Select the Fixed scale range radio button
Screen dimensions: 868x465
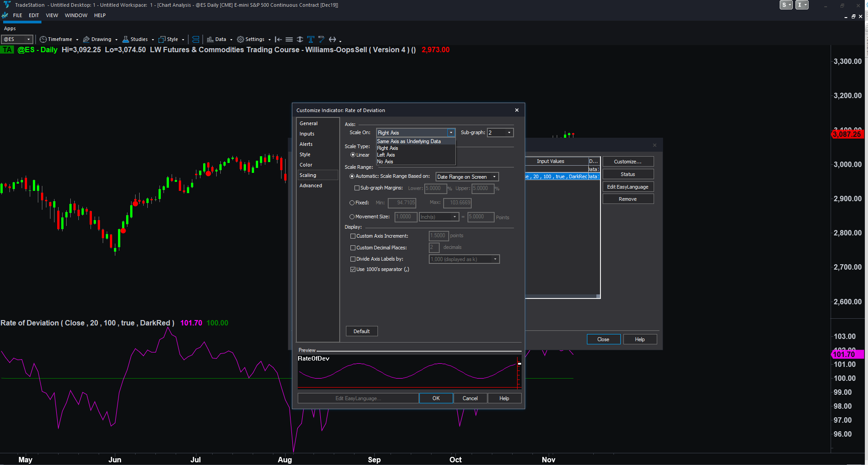(x=352, y=203)
